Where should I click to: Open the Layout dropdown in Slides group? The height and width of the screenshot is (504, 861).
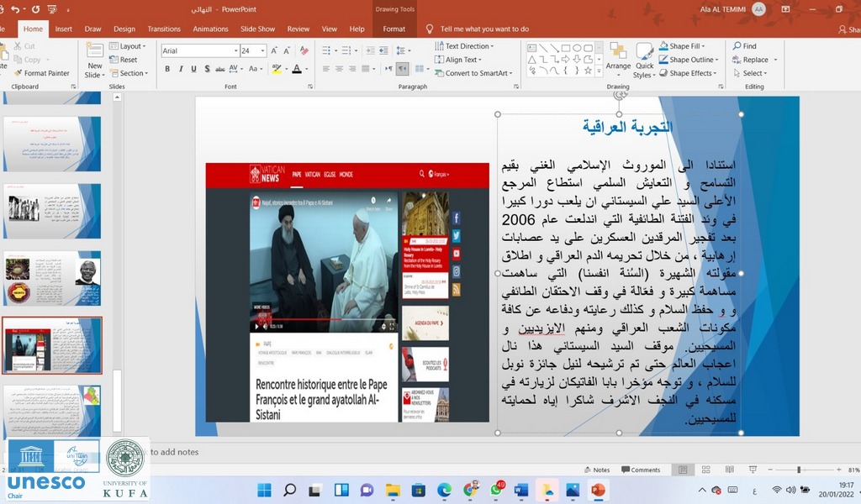[129, 46]
